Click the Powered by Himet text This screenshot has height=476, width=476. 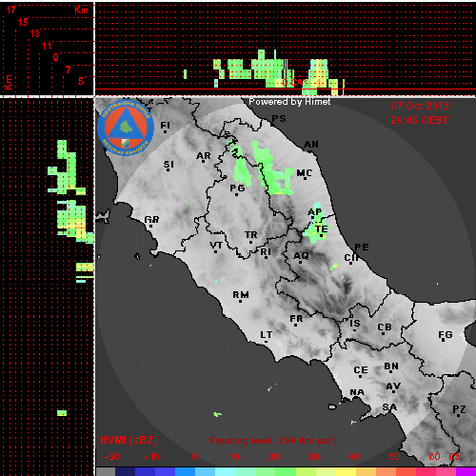pos(289,102)
